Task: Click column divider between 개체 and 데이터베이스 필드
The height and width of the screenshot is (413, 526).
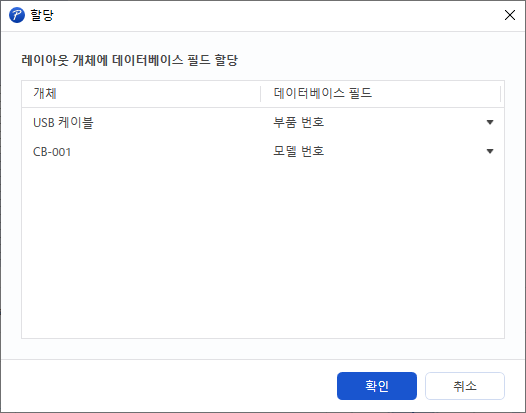Action: point(261,94)
